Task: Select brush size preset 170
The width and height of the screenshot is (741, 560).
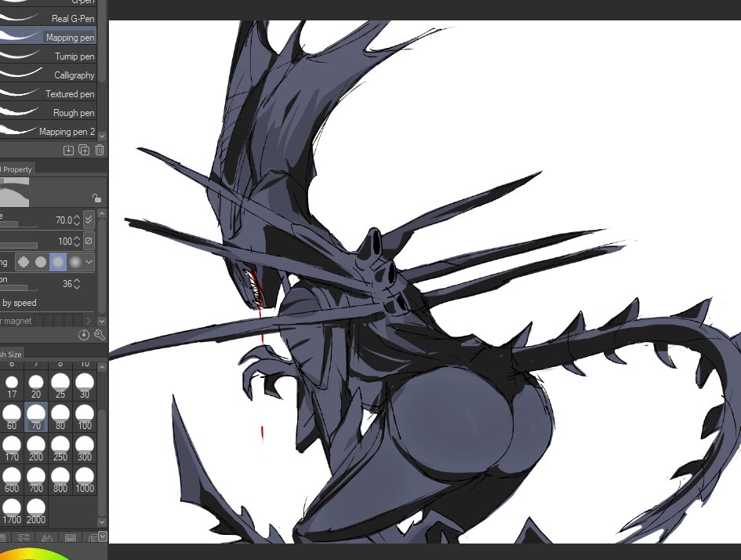Action: pyautogui.click(x=11, y=449)
